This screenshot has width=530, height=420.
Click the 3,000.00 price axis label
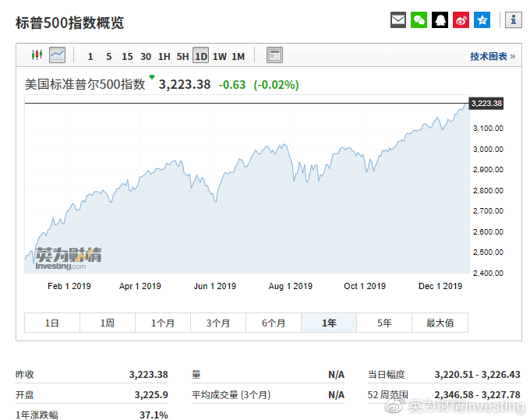(488, 150)
